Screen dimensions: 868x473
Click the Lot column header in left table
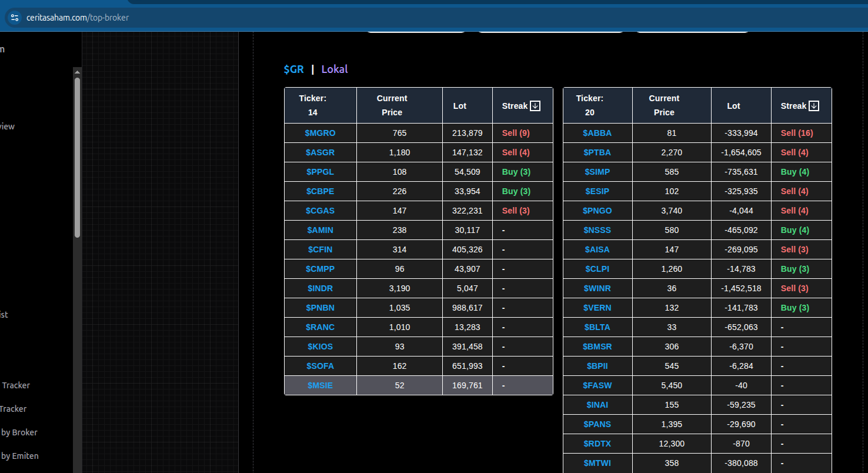tap(459, 106)
